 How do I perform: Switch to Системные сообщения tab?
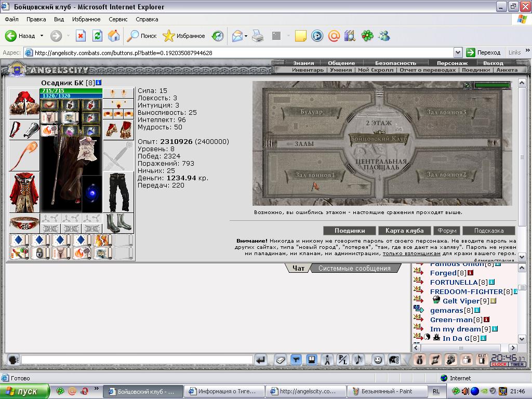[x=354, y=269]
